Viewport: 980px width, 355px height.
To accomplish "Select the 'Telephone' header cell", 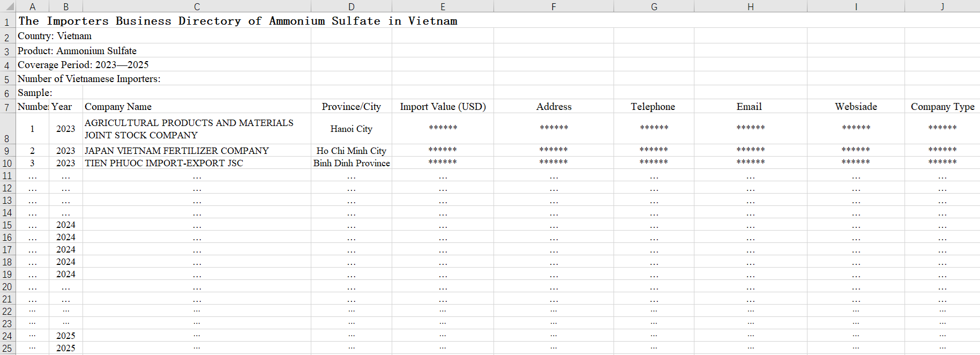I will coord(653,107).
